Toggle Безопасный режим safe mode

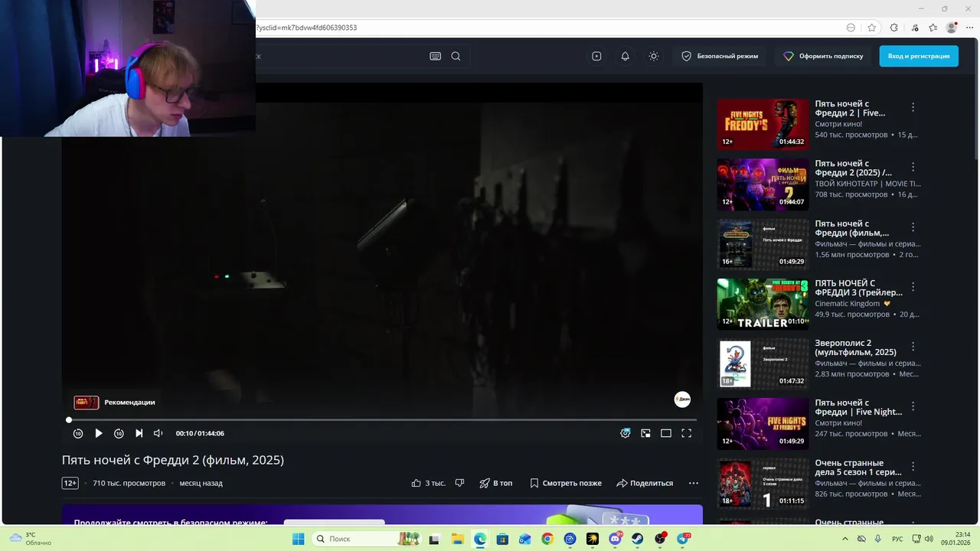[x=720, y=56]
